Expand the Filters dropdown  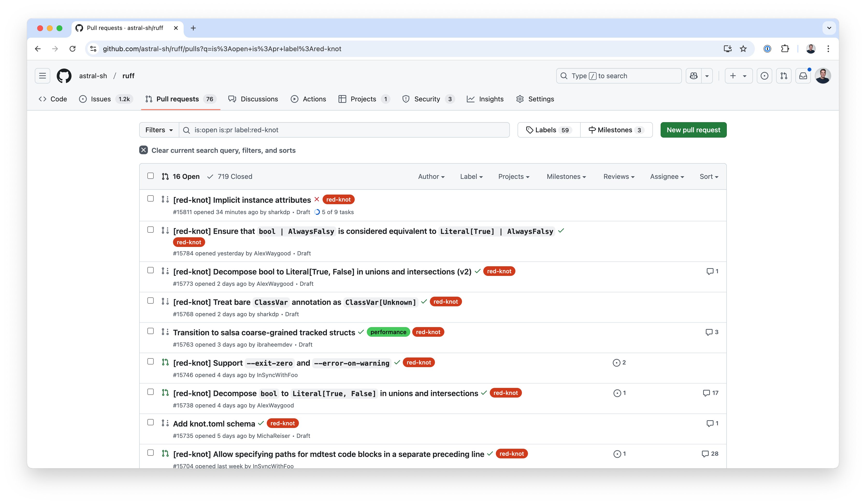point(159,130)
